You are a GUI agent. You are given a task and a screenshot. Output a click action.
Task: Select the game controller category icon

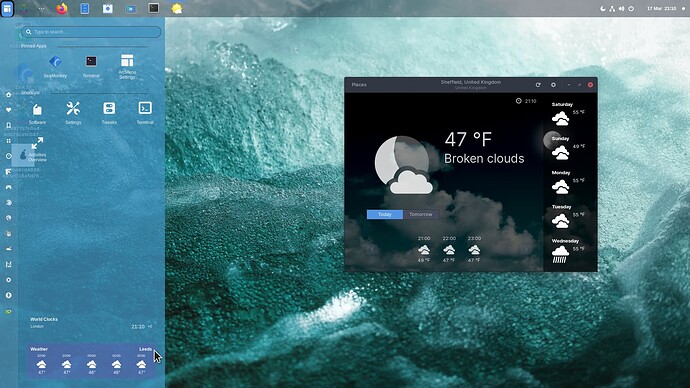point(8,187)
